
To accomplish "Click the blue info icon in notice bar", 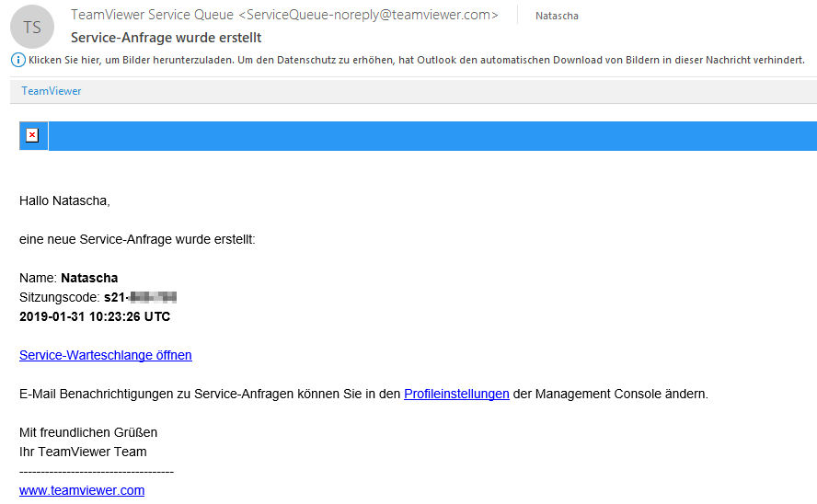I will coord(17,60).
